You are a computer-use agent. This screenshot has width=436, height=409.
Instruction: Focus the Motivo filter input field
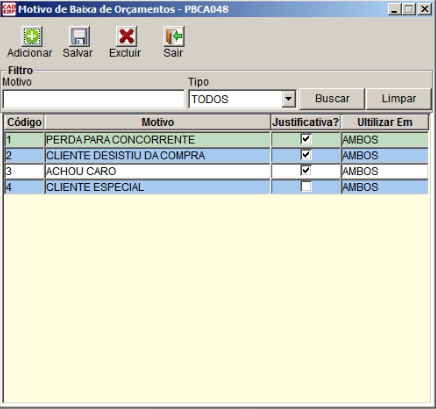coord(93,99)
